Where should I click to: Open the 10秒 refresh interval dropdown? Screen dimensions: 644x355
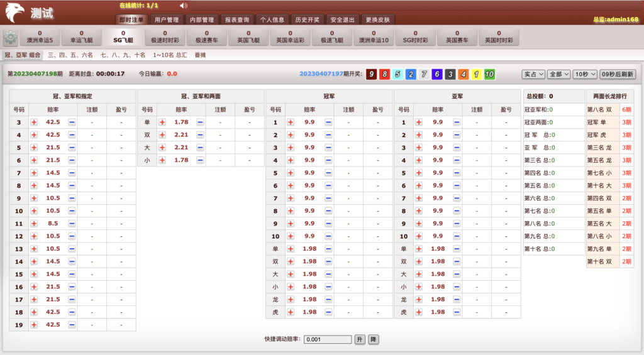coord(584,74)
